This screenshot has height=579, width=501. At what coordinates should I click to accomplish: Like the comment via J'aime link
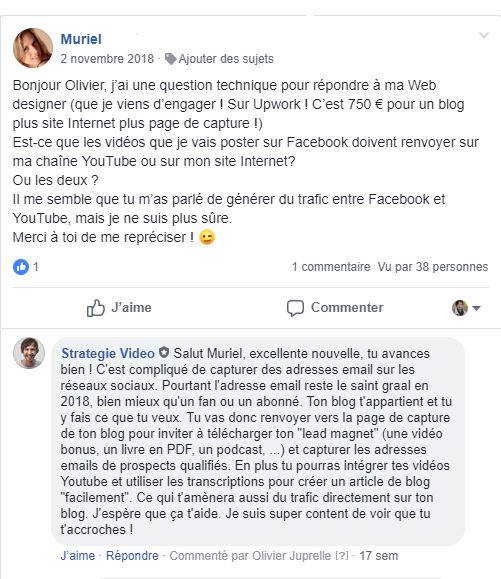click(78, 555)
